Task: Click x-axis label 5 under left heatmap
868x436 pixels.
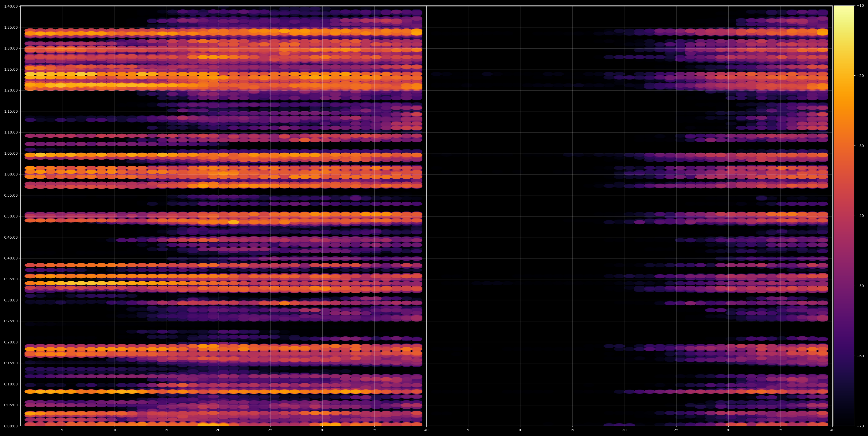Action: (x=62, y=430)
